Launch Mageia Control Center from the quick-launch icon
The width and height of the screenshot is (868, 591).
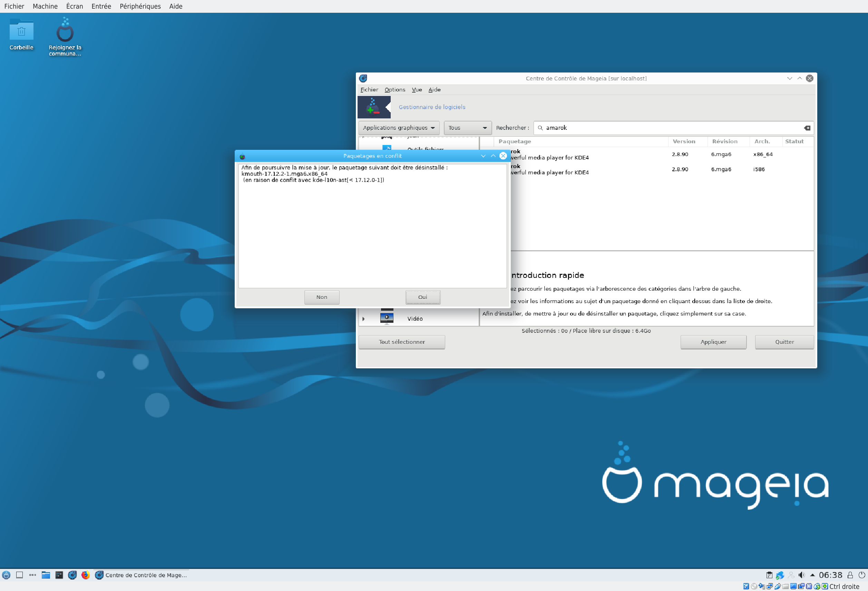[x=72, y=575]
